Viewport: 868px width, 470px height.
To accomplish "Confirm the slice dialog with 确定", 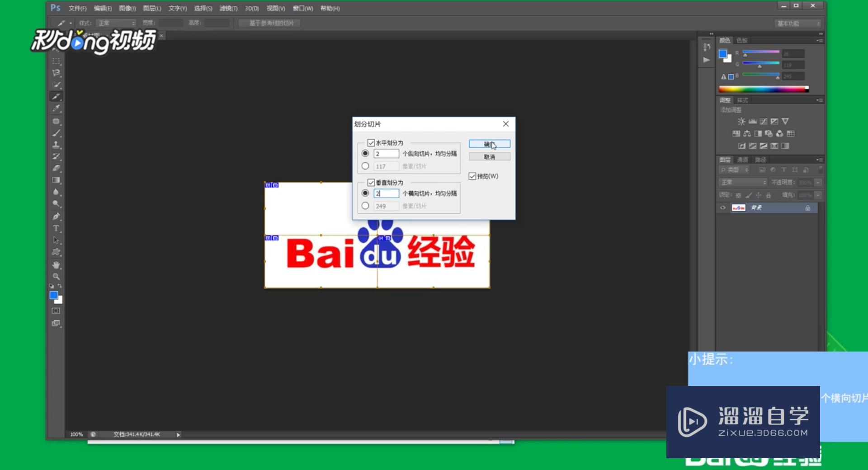I will (490, 144).
